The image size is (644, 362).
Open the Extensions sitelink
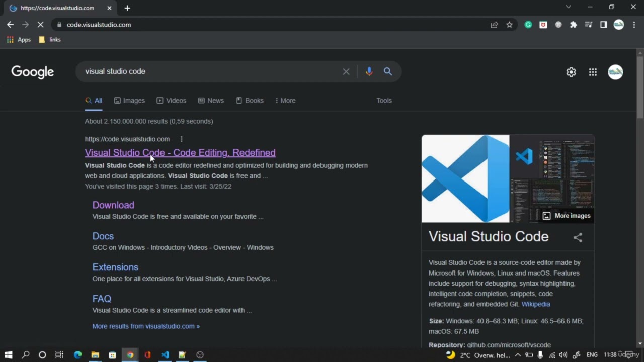click(x=115, y=267)
